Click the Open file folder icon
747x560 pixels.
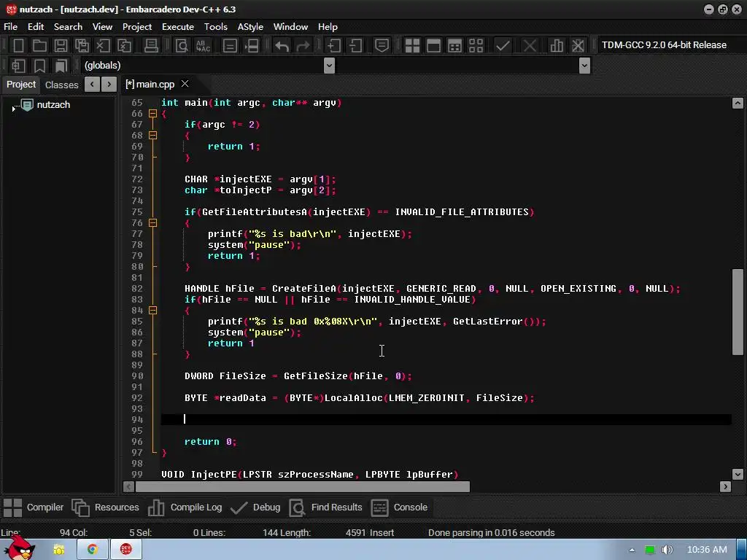39,46
